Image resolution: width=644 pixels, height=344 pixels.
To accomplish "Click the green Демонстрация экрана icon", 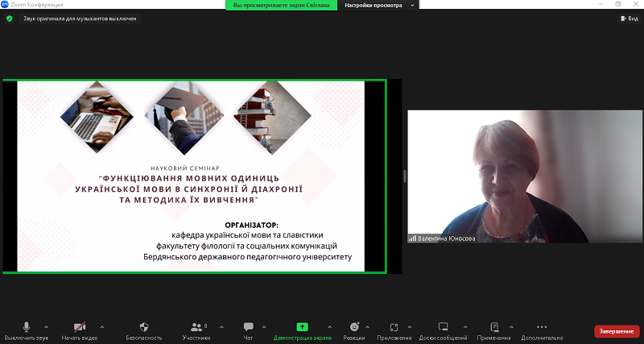I will 302,327.
